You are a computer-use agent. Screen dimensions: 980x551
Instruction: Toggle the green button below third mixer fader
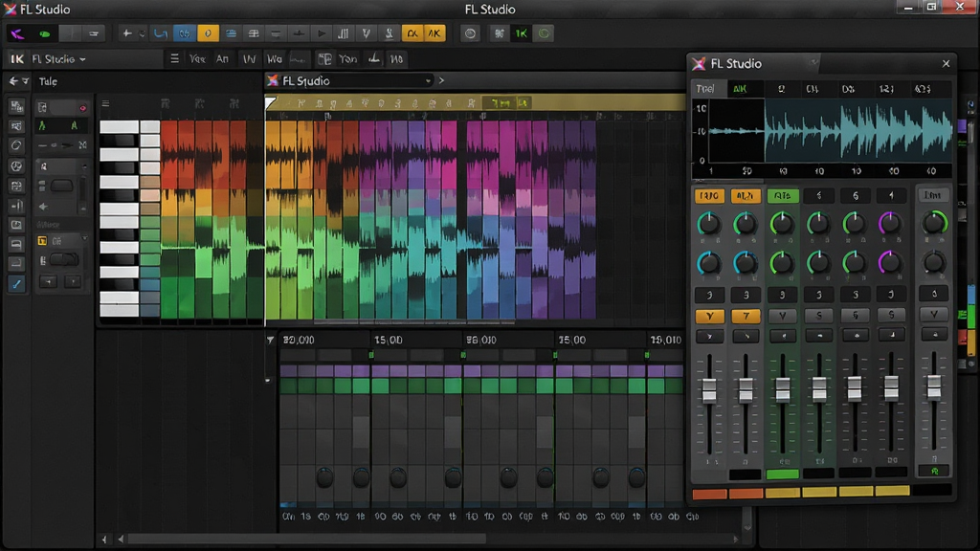coord(783,474)
